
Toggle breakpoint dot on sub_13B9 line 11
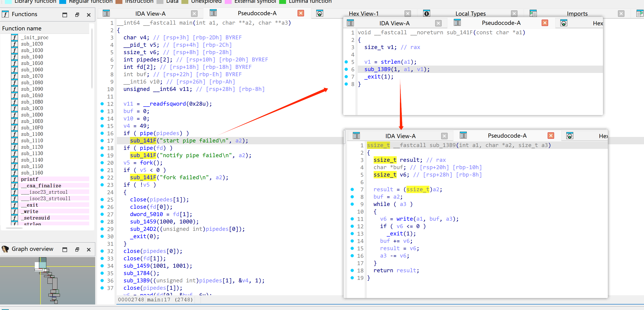click(352, 219)
